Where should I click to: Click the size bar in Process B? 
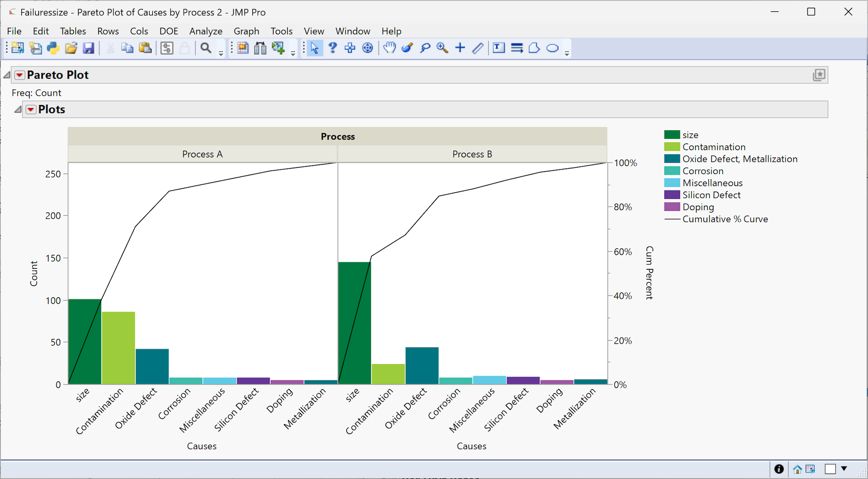355,323
